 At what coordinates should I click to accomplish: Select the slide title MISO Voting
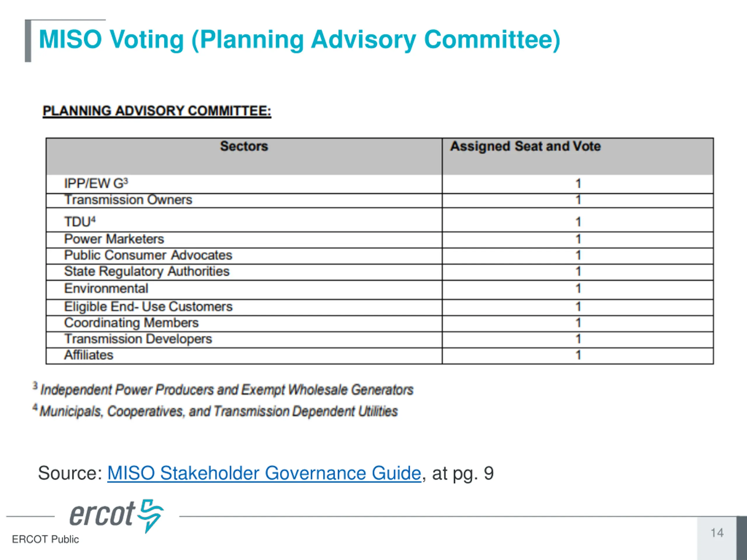(x=300, y=40)
